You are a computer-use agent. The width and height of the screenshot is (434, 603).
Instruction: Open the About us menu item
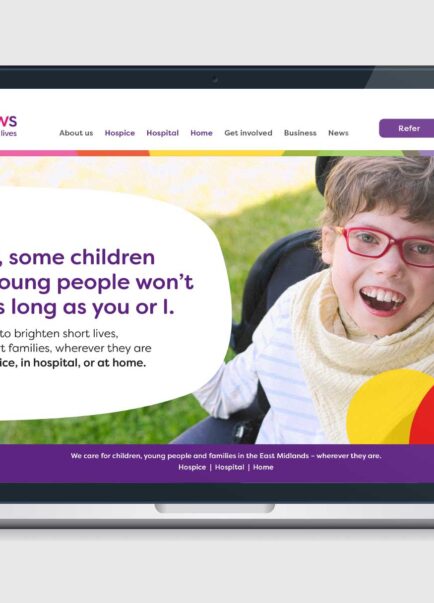76,133
